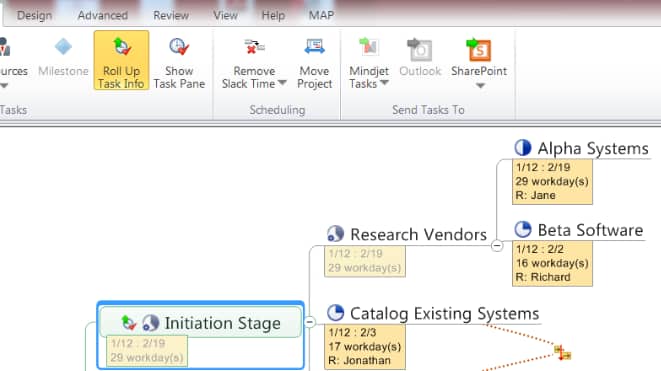661x371 pixels.
Task: Expand the SharePoint dropdown arrow
Action: (480, 86)
